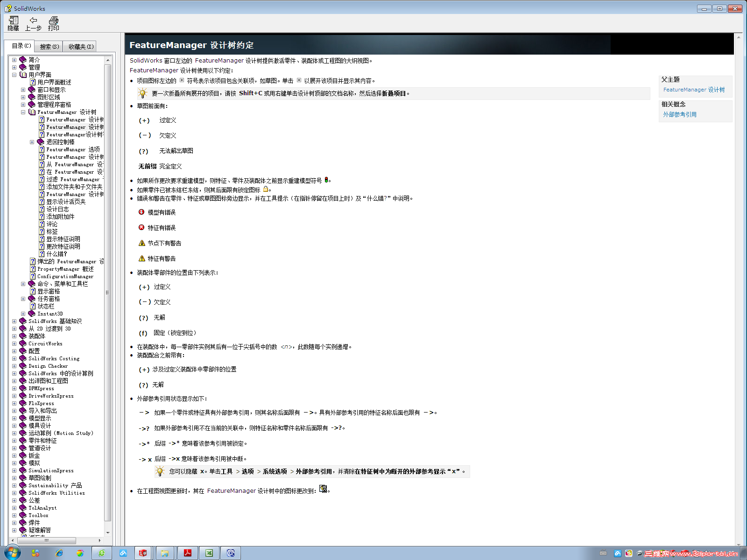
Task: Click the contents tree scrollbar down arrow
Action: point(108,532)
